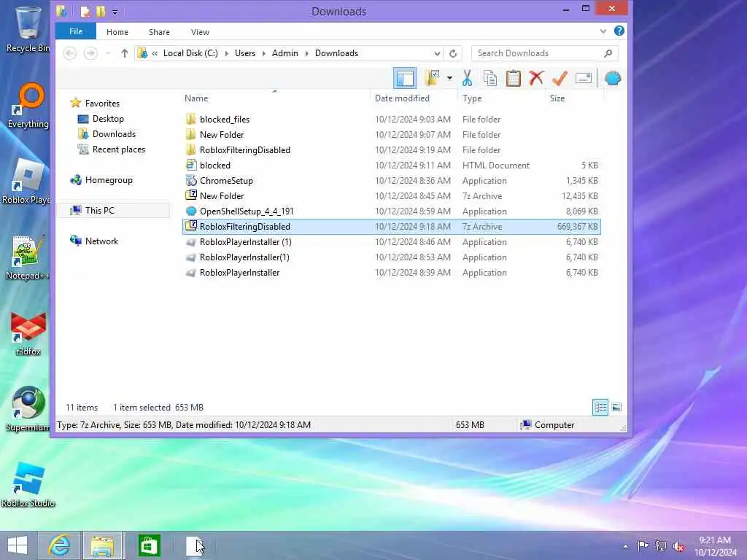The image size is (747, 560).
Task: Click the muted volume tray icon
Action: [678, 546]
